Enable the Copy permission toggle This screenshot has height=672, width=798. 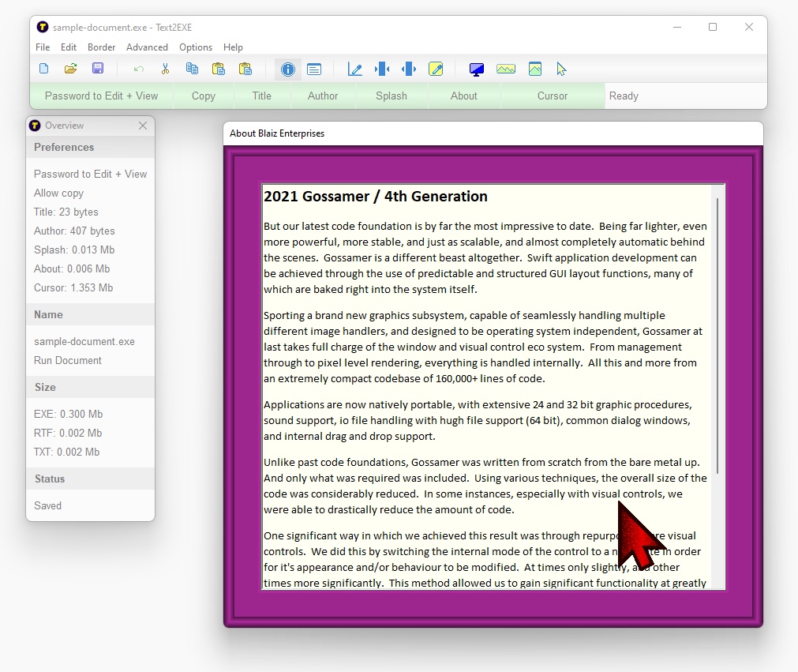pos(203,96)
